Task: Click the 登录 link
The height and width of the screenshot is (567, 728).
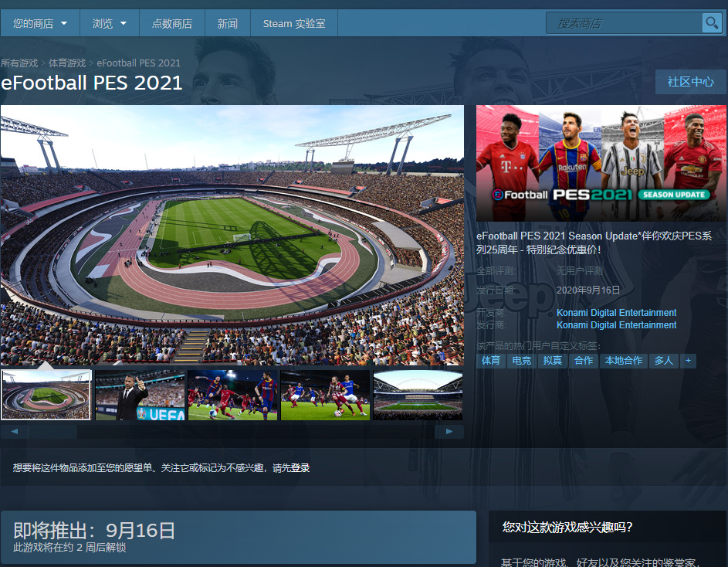Action: point(300,468)
